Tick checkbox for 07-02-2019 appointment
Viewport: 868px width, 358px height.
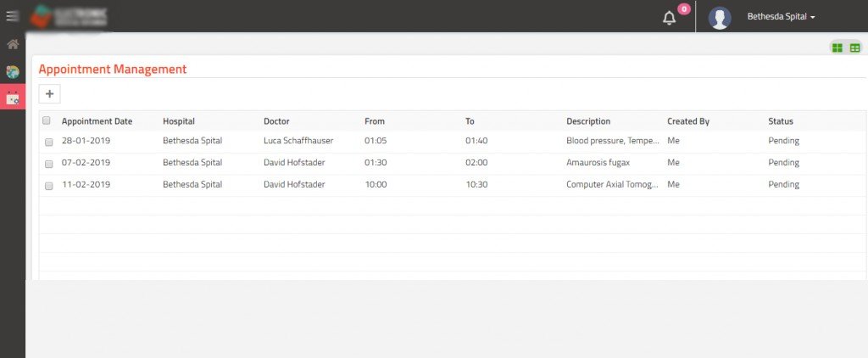[x=48, y=163]
